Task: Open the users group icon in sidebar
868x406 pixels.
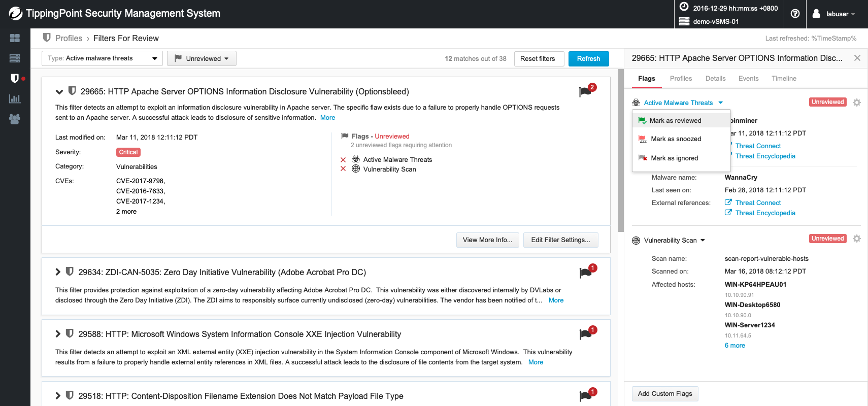Action: click(x=15, y=119)
